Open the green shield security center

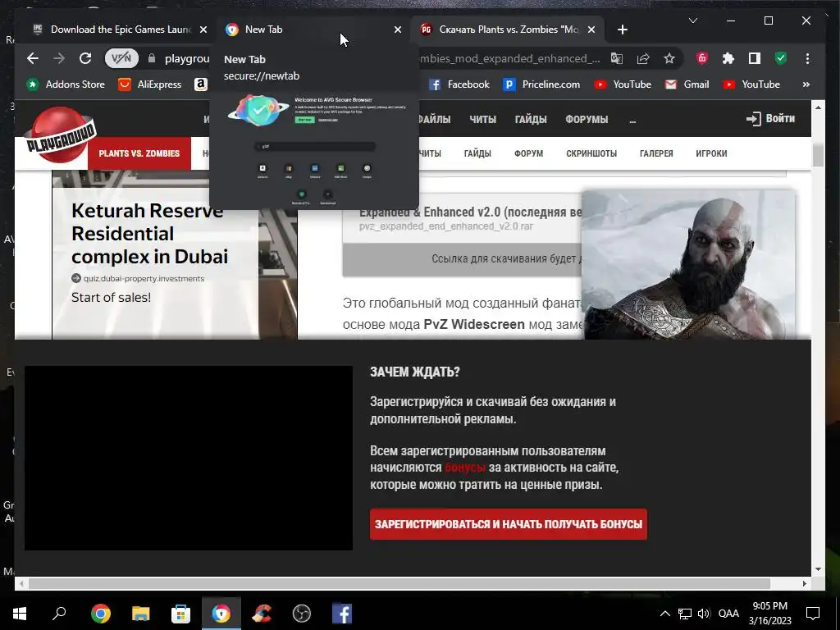pos(781,58)
